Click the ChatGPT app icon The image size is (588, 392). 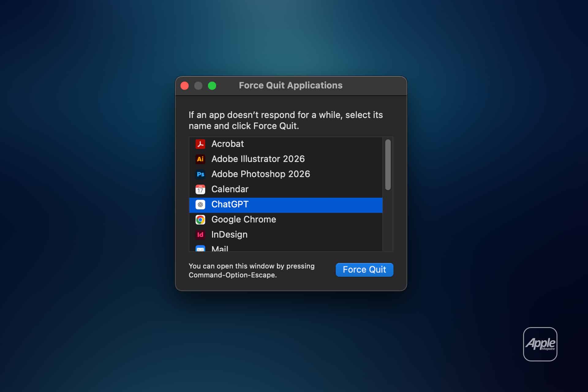[x=200, y=204]
